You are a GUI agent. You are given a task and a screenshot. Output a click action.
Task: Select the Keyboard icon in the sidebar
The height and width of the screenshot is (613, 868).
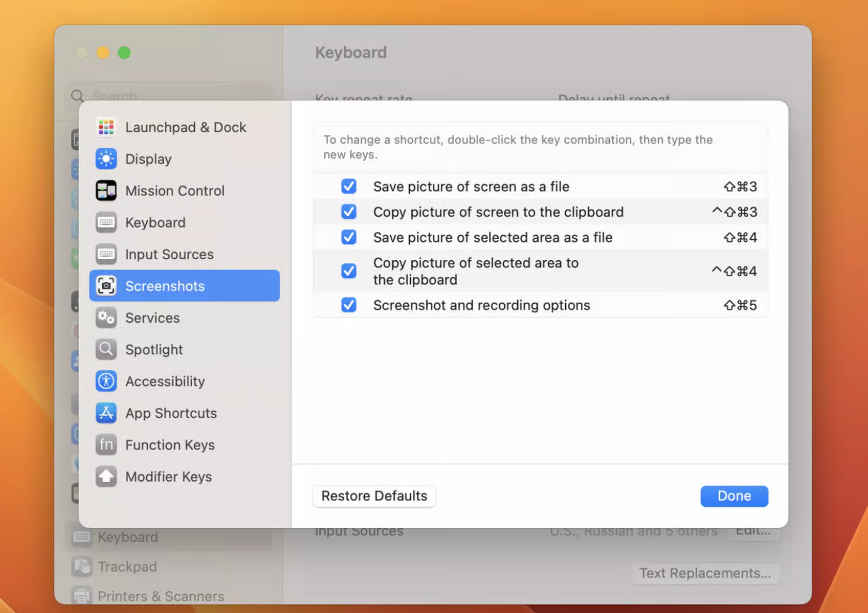pos(106,222)
